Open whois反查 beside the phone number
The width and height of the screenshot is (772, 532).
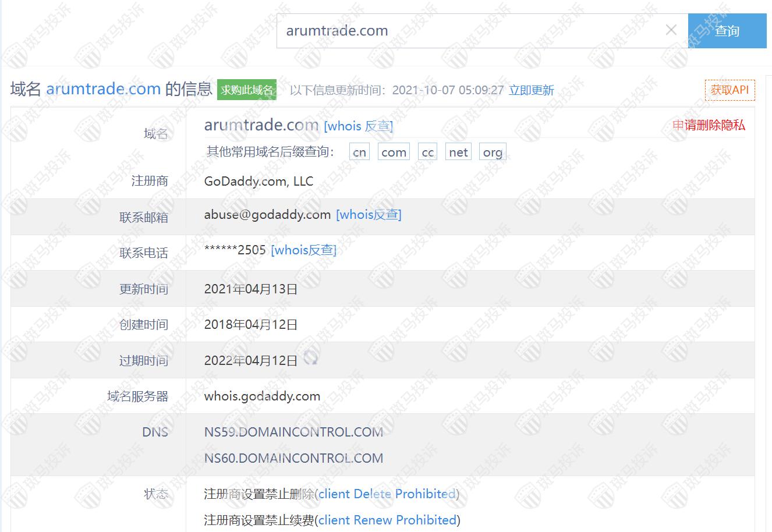click(x=303, y=250)
